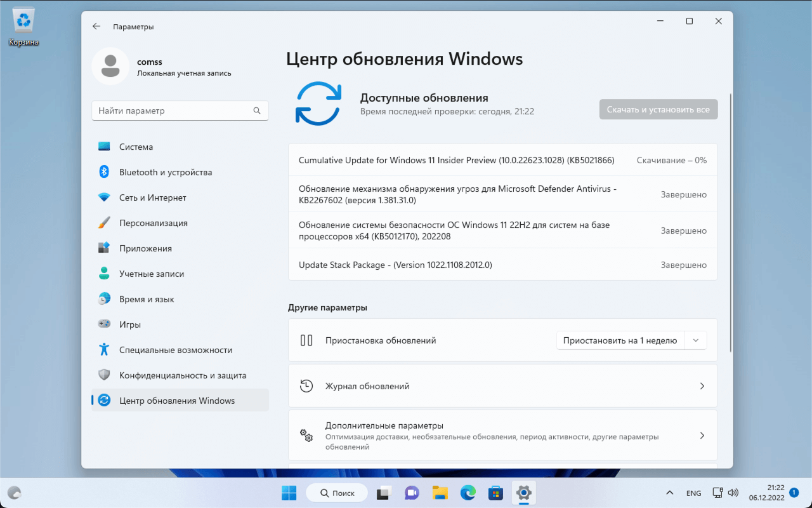Select Центр обновления Windows in the sidebar

[180, 401]
